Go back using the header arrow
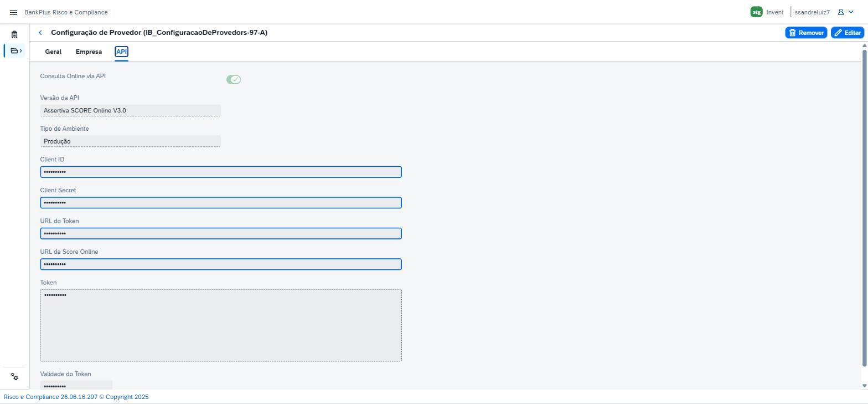 click(40, 33)
